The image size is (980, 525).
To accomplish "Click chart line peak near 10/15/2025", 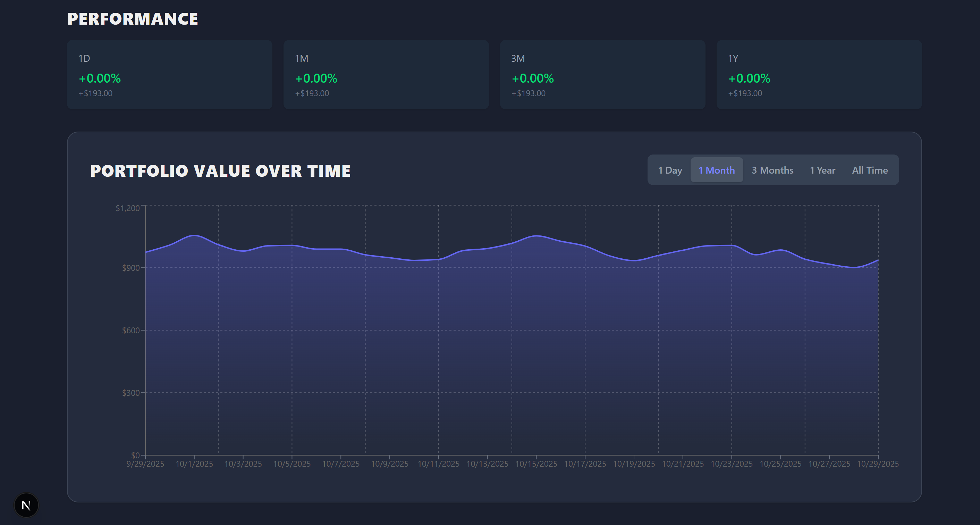I will (x=536, y=236).
